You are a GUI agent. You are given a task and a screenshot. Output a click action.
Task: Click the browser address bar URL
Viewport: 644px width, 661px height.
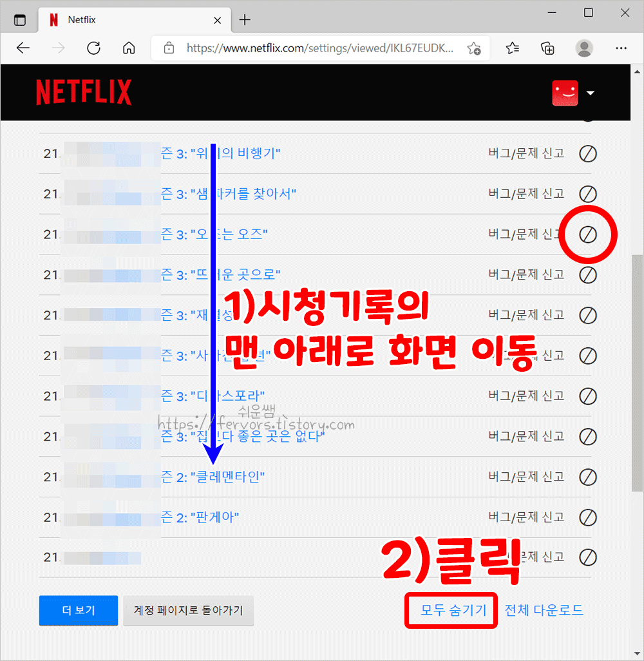(320, 48)
